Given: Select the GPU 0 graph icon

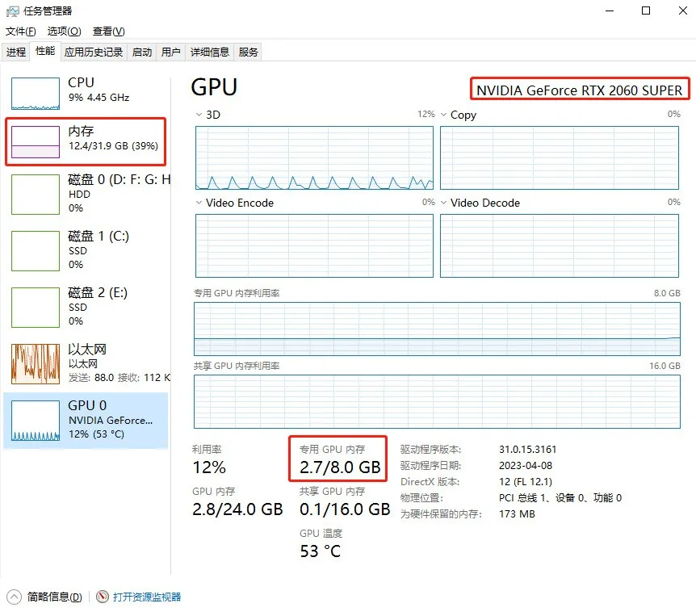Looking at the screenshot, I should pos(35,421).
